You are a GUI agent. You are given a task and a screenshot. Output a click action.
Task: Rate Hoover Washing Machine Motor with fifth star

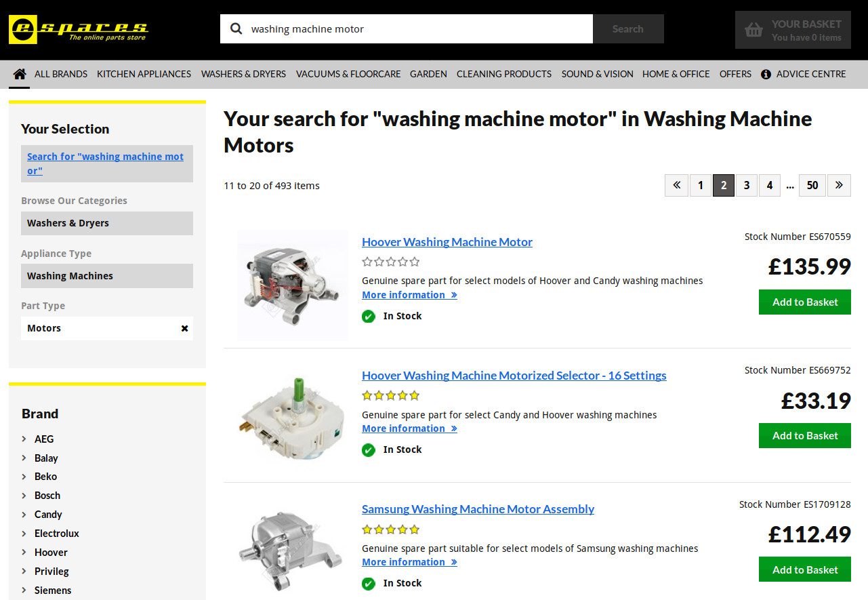coord(414,261)
